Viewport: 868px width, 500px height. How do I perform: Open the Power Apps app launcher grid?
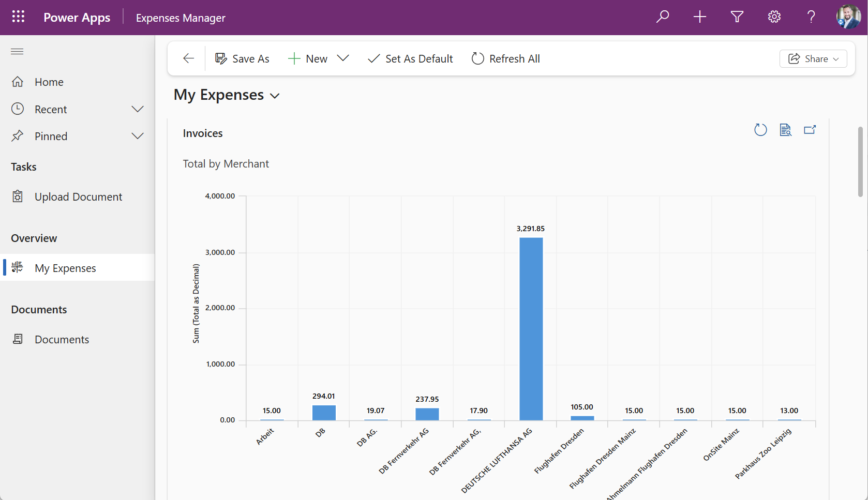pyautogui.click(x=18, y=17)
